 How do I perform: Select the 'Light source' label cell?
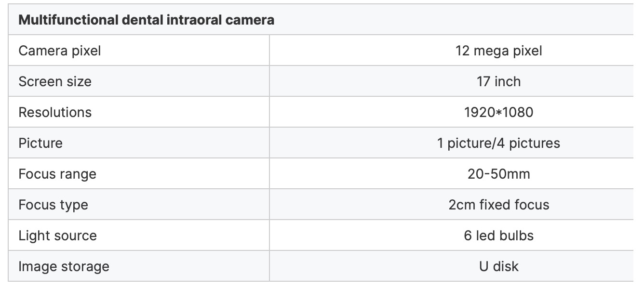[57, 235]
